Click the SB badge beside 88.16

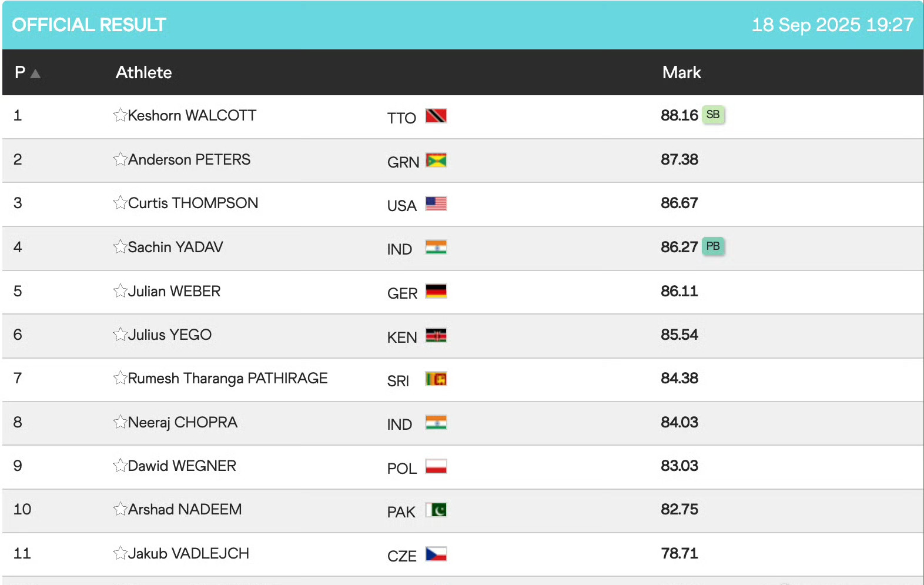(x=713, y=115)
